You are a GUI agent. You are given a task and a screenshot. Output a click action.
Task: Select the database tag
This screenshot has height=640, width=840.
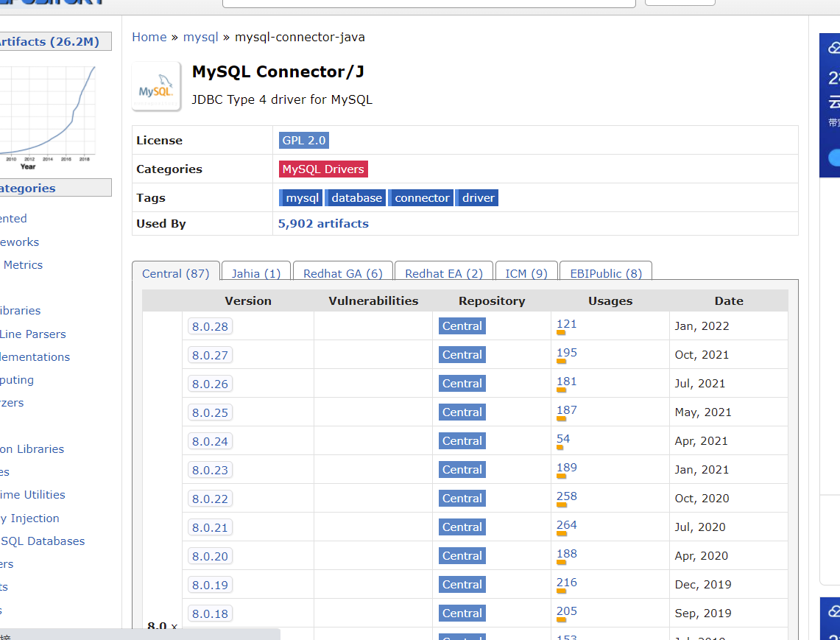355,198
